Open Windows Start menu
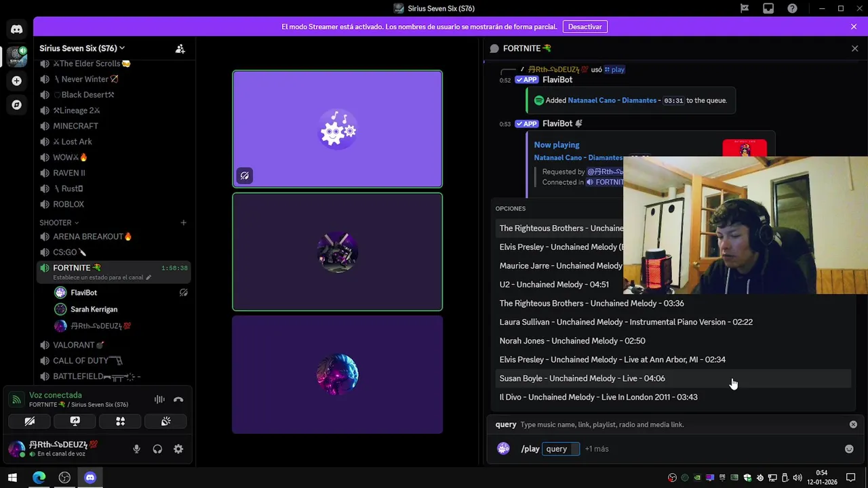 tap(12, 477)
